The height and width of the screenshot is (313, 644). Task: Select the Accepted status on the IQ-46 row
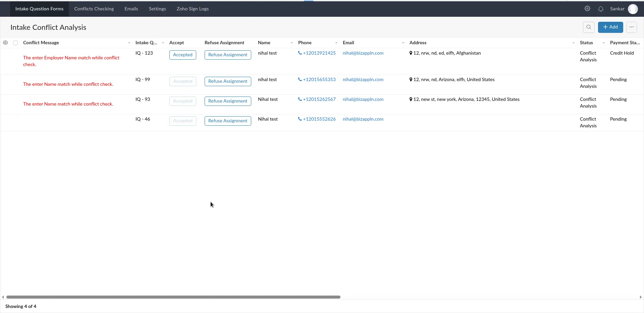tap(182, 121)
